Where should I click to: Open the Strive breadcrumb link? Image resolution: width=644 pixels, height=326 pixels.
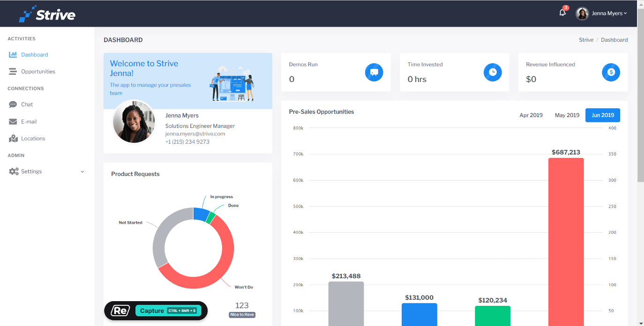click(x=586, y=40)
